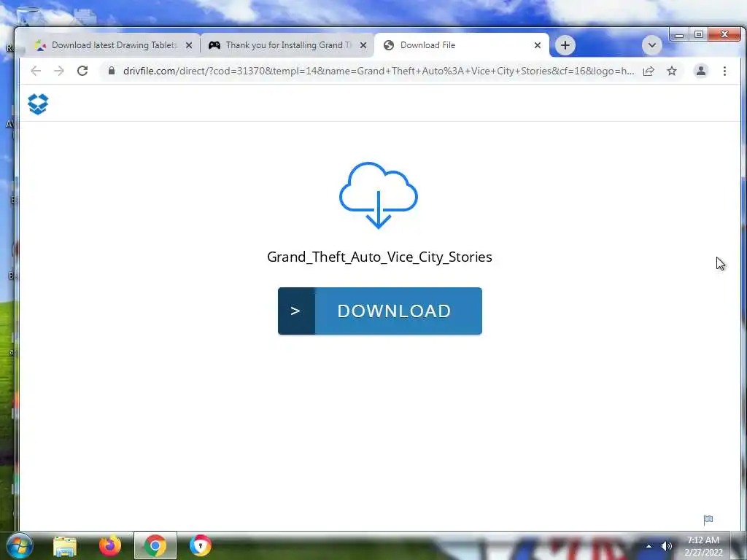Click the Chrome taskbar icon
Screen dimensions: 747x560
[x=155, y=545]
